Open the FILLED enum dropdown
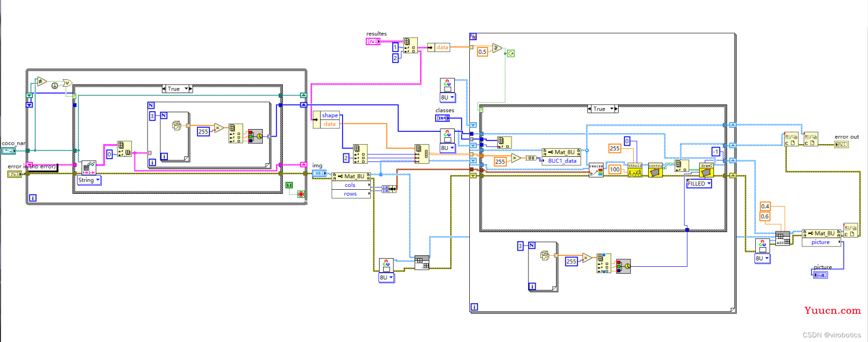This screenshot has width=868, height=342. [698, 183]
